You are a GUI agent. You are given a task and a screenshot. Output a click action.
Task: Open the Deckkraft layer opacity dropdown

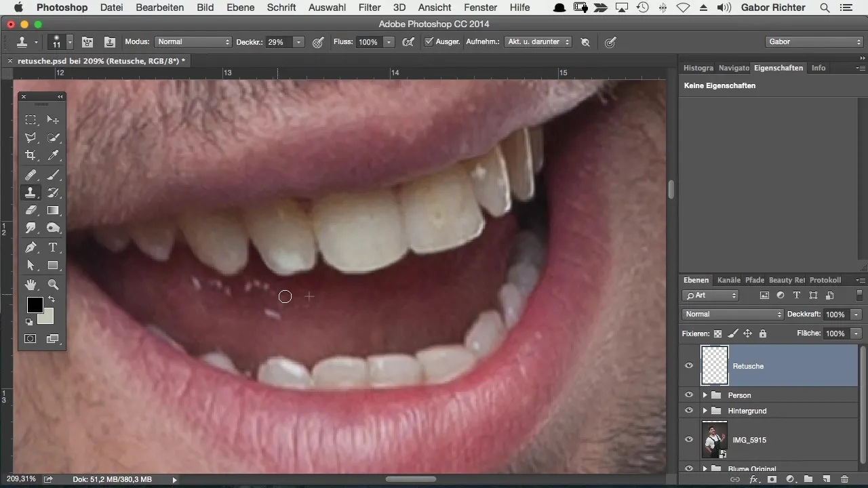pos(856,314)
